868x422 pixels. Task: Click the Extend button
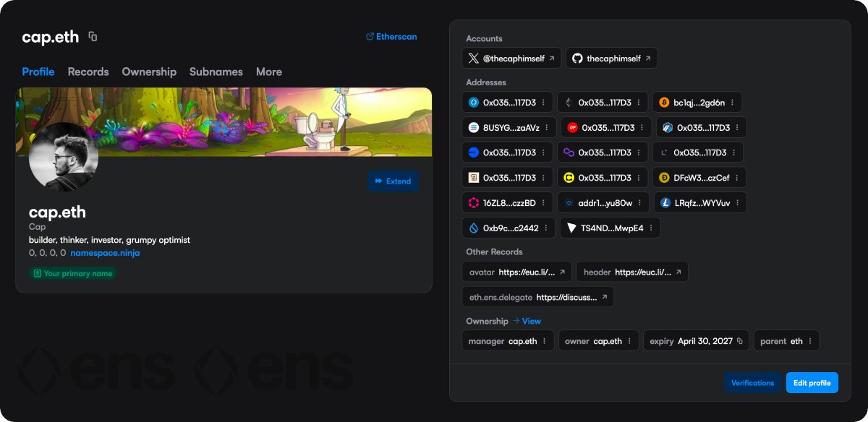pyautogui.click(x=393, y=181)
